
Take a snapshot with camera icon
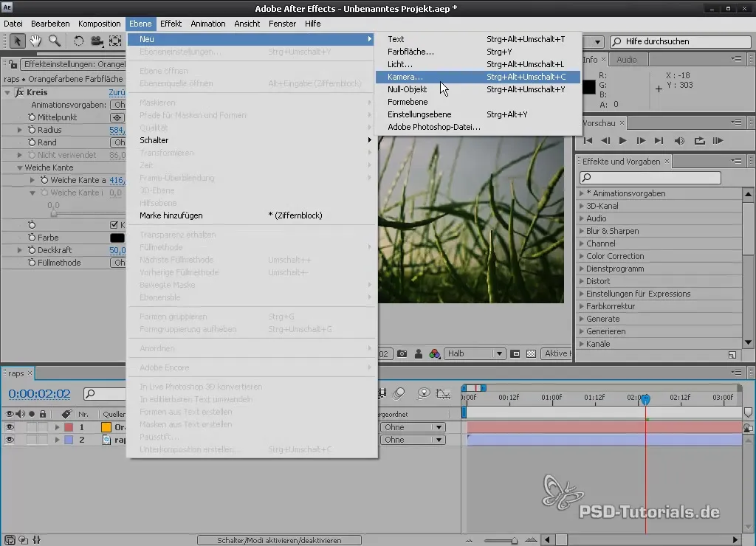click(x=402, y=353)
